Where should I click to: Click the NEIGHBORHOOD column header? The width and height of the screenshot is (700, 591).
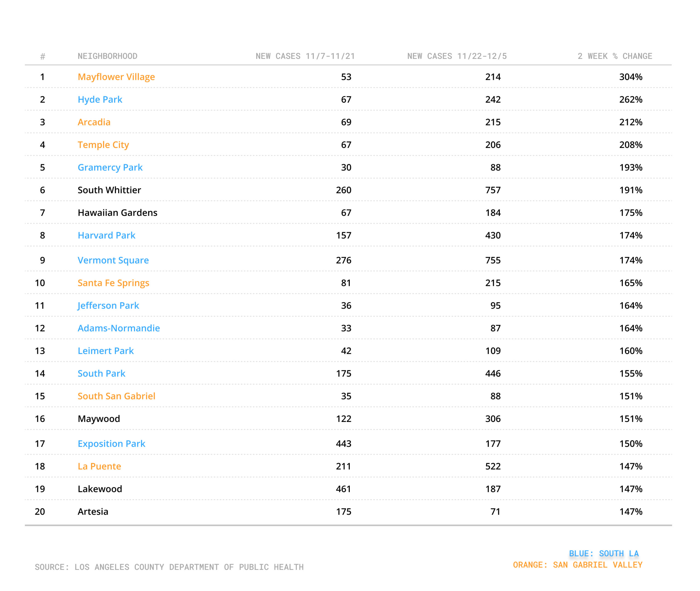(x=107, y=56)
